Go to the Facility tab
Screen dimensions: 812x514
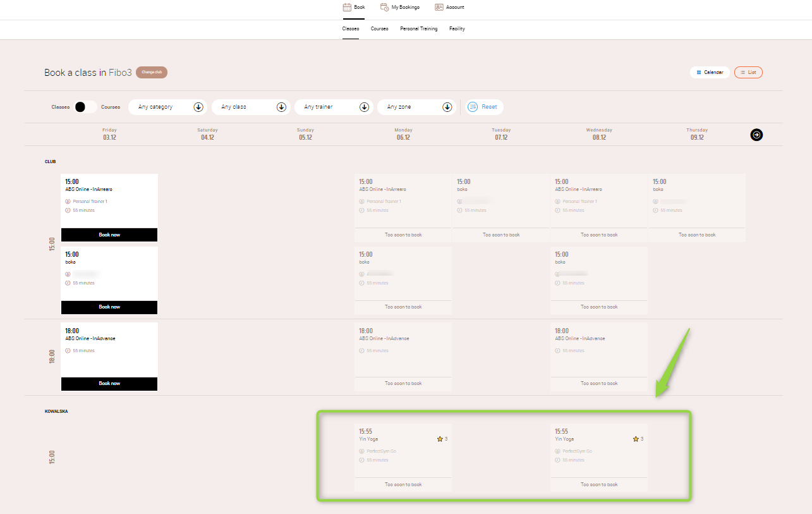click(x=457, y=29)
